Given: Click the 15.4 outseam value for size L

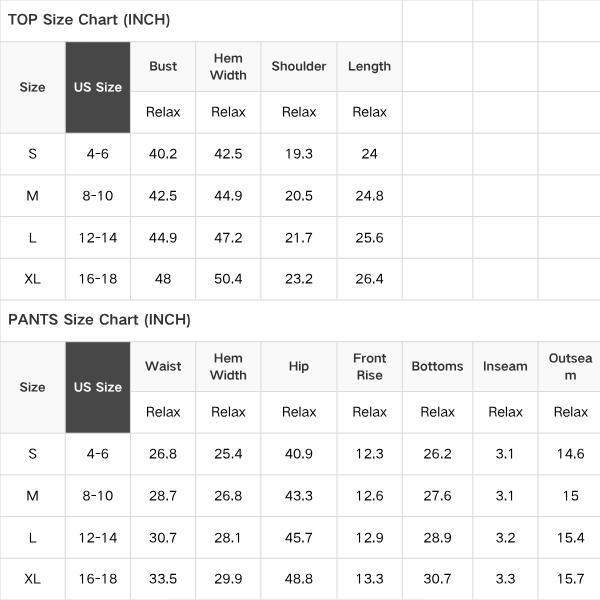Looking at the screenshot, I should (570, 538).
